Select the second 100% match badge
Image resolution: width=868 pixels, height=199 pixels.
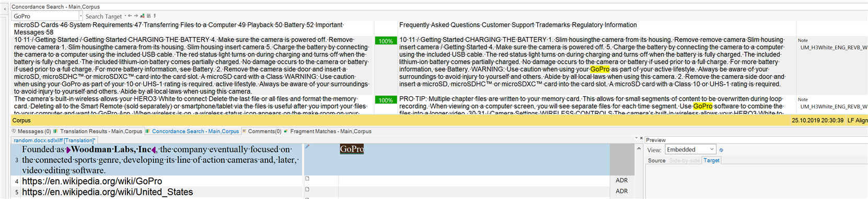(386, 100)
